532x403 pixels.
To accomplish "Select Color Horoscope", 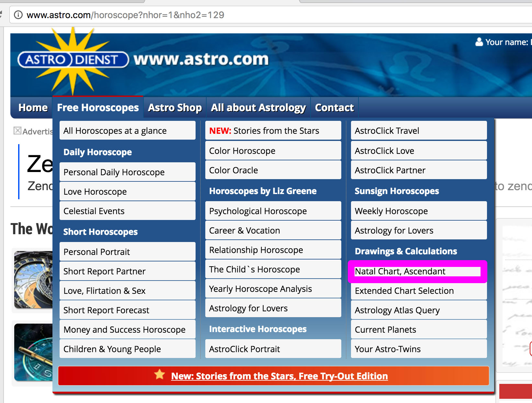I will pos(273,151).
